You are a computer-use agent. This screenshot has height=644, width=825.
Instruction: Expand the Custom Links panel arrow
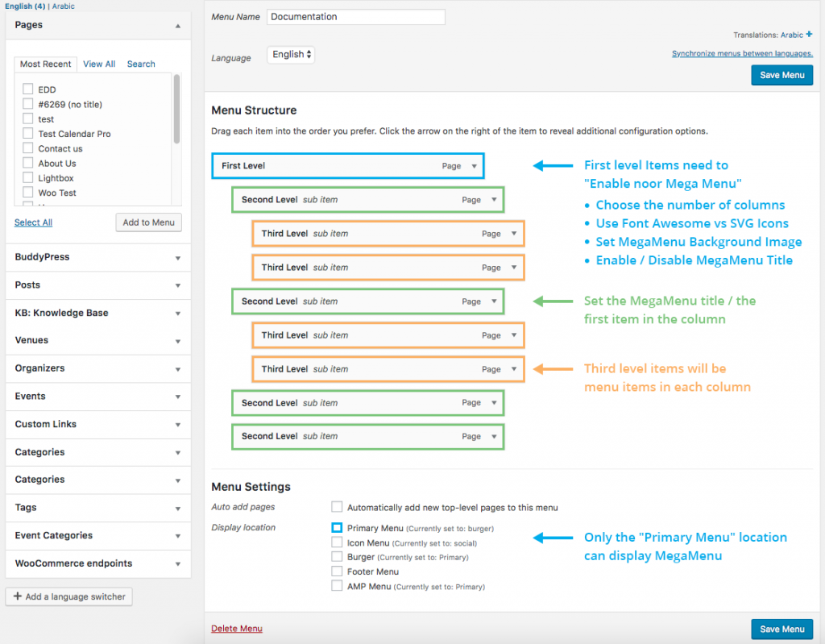tap(178, 425)
